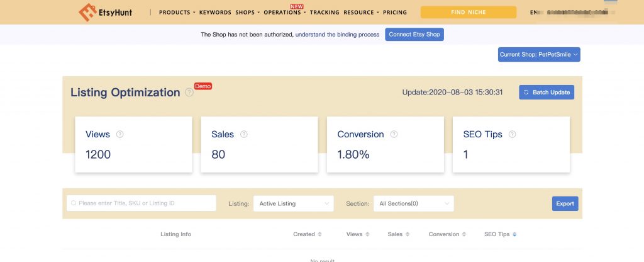Click the Sales card help icon
This screenshot has width=644, height=262.
click(244, 134)
